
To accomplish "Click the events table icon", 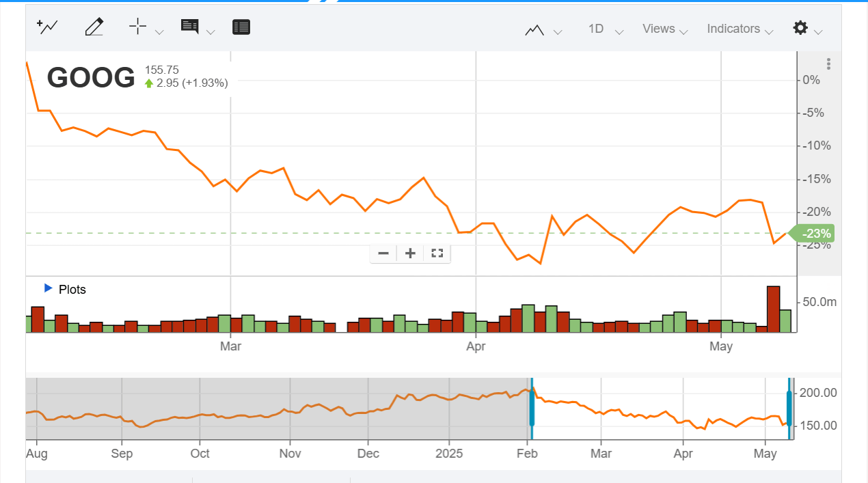I will coord(241,27).
